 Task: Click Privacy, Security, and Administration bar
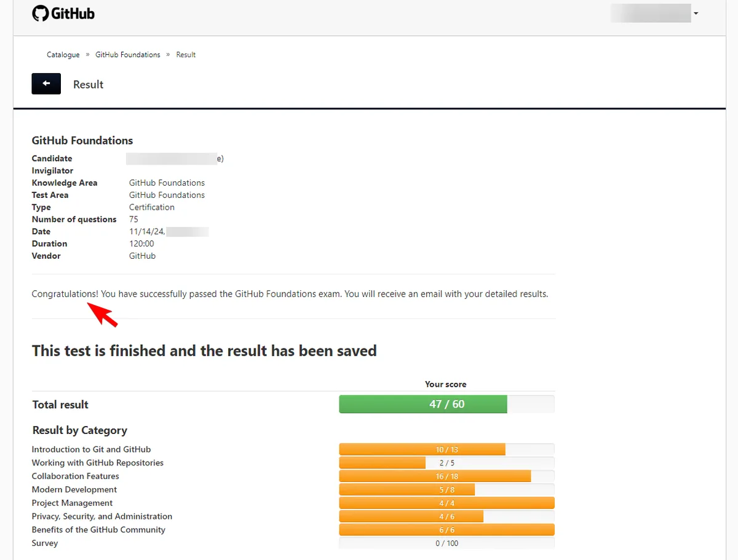[446, 517]
